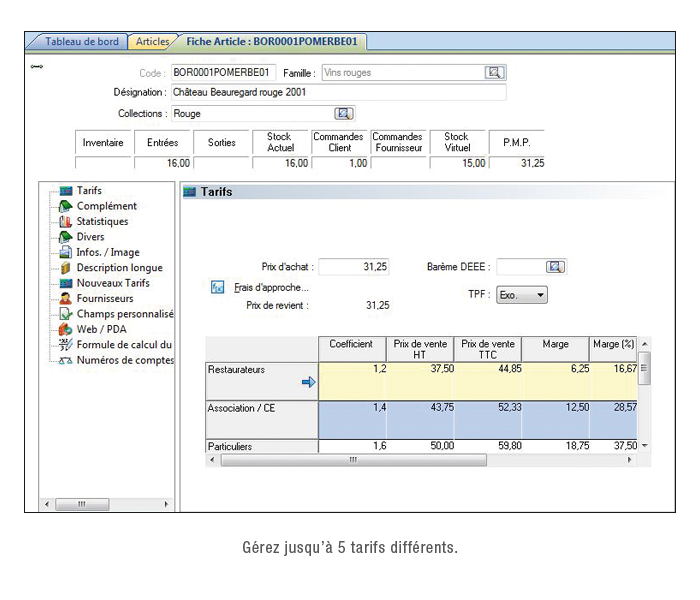Image resolution: width=700 pixels, height=600 pixels.
Task: Switch to the Tableau de bord tab
Action: coord(81,42)
